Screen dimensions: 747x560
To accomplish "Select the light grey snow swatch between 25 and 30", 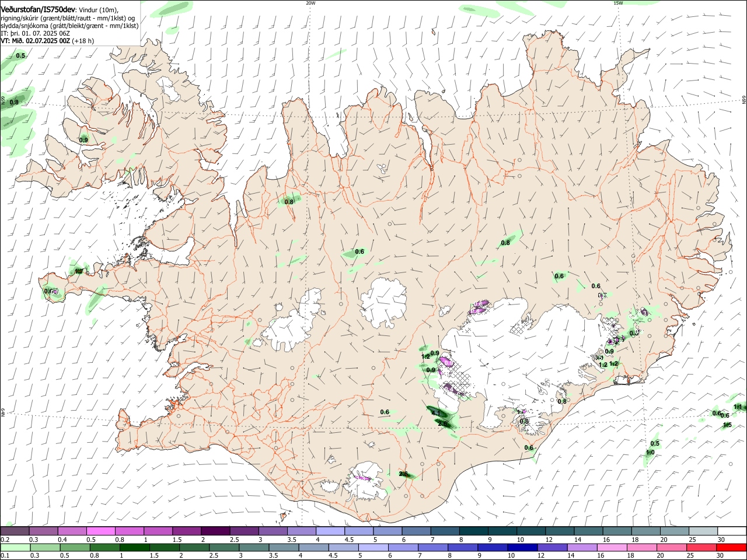I will coord(704,531).
